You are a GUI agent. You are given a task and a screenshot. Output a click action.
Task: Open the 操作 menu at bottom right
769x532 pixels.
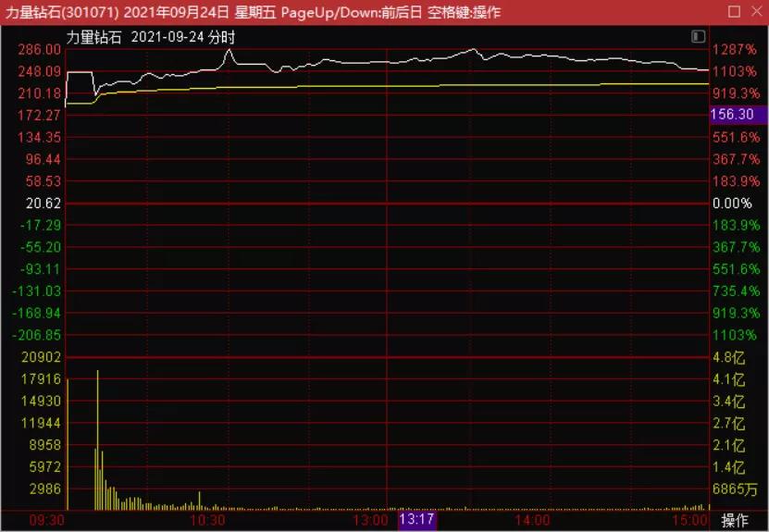[x=735, y=521]
